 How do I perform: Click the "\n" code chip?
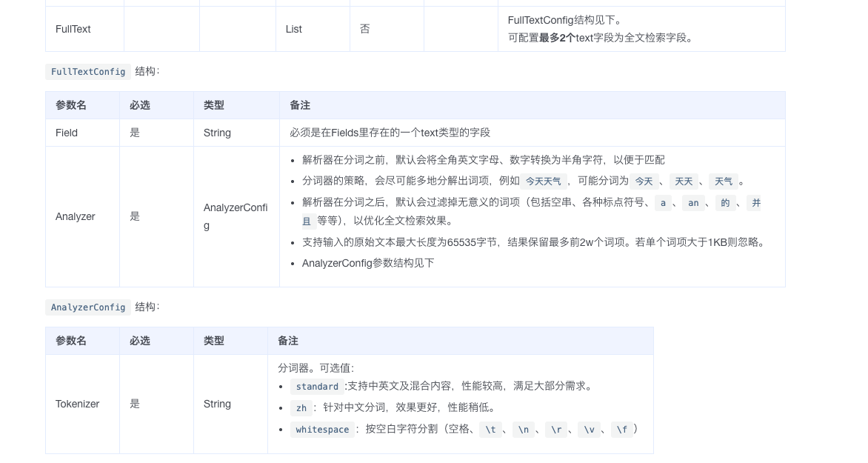(523, 430)
